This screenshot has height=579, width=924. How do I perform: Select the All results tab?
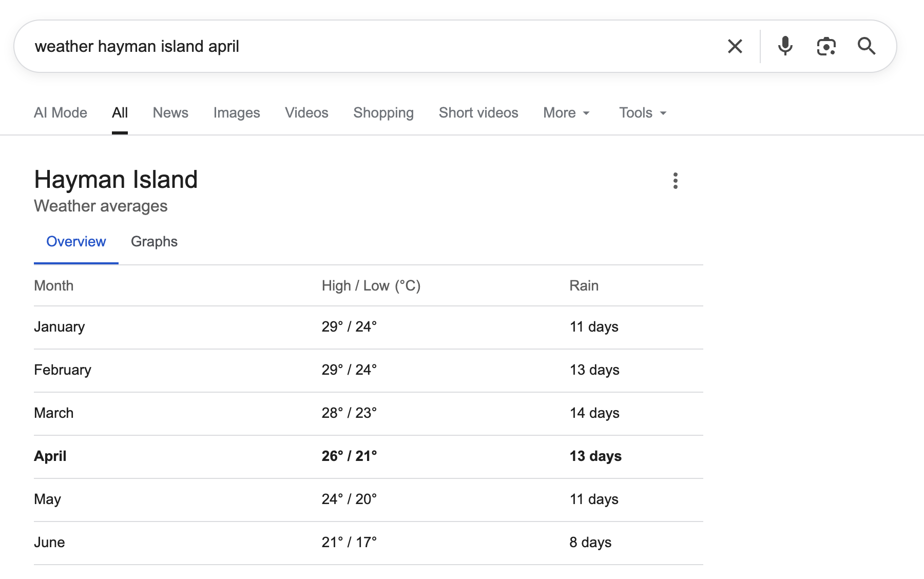120,113
